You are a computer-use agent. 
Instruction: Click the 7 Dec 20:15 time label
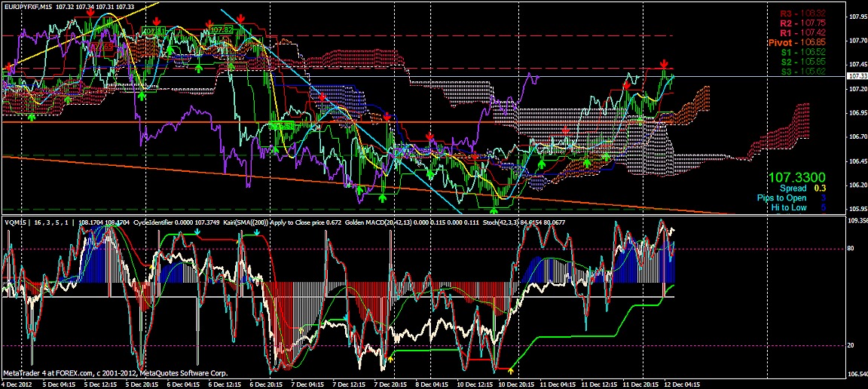(x=392, y=384)
